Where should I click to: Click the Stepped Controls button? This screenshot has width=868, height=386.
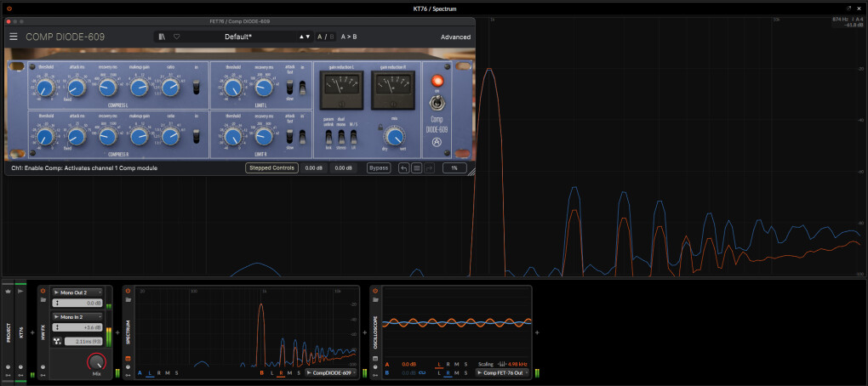272,168
